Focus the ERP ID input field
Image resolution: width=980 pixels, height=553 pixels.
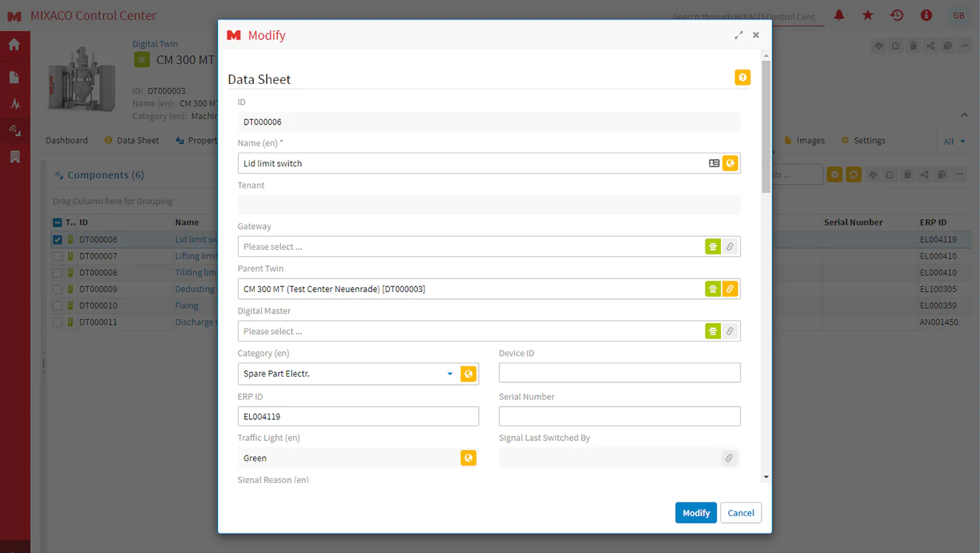[358, 416]
